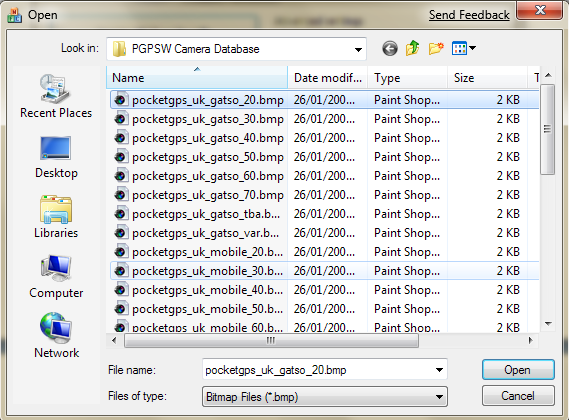Select the pocketgps_uk_mobile_60 file name
The height and width of the screenshot is (420, 569).
coord(207,327)
